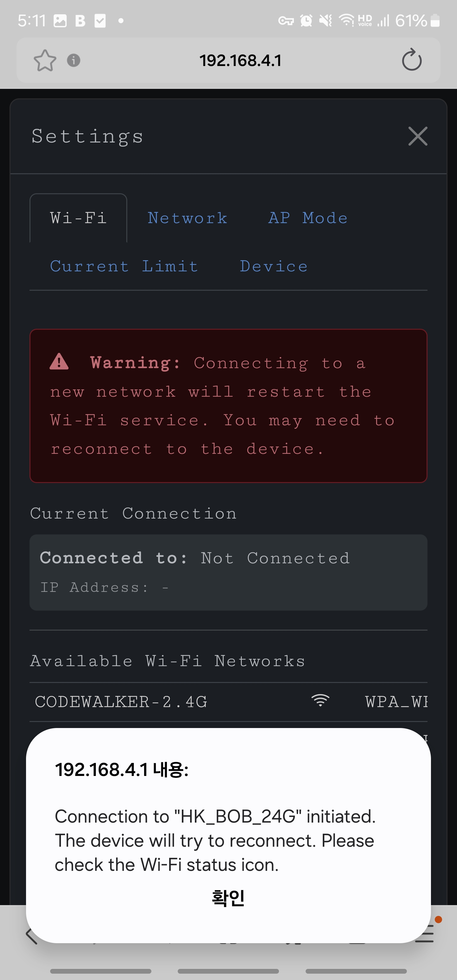457x980 pixels.
Task: Open the Current Limit tab
Action: click(124, 266)
